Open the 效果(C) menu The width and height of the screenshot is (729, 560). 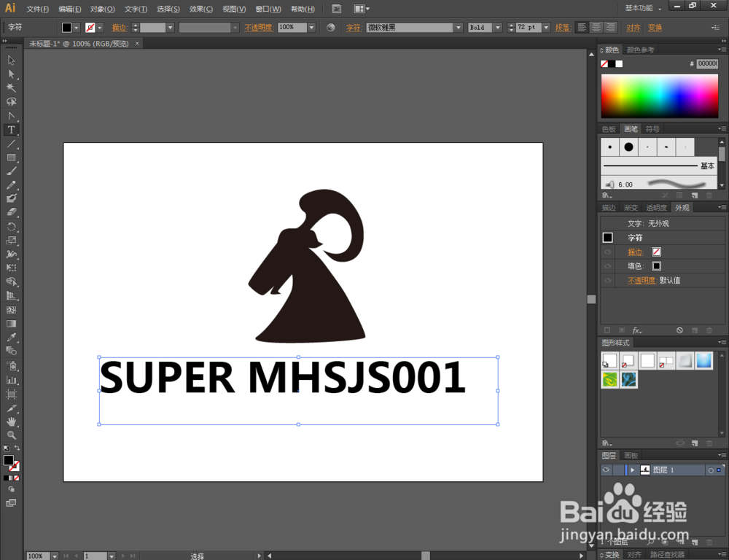coord(201,9)
